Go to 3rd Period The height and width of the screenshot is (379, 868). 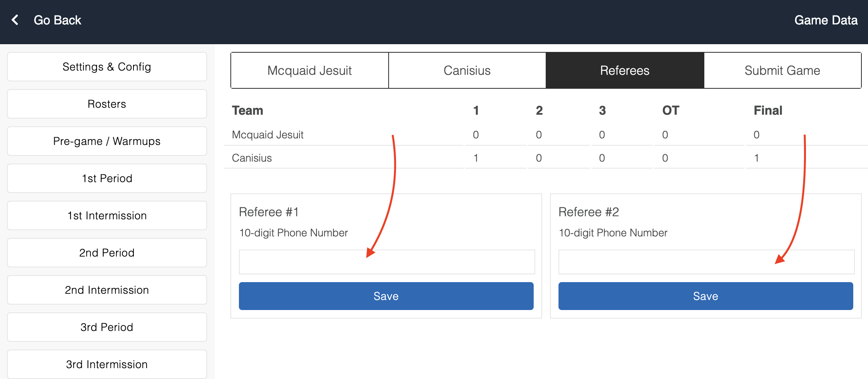pos(107,327)
